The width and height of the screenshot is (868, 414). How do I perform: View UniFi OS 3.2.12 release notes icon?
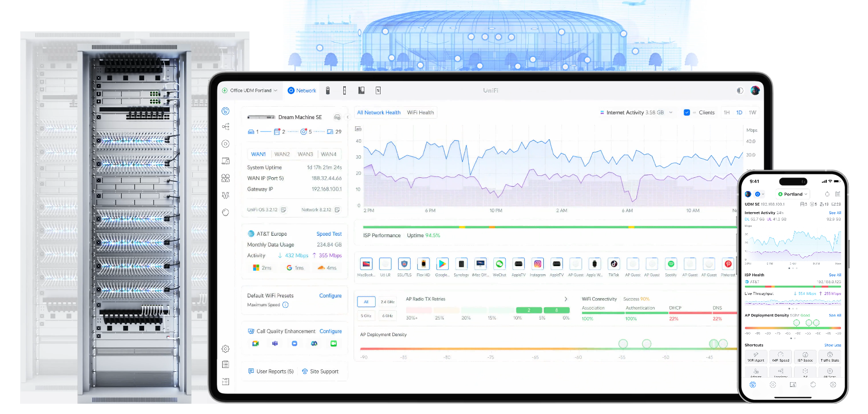283,210
